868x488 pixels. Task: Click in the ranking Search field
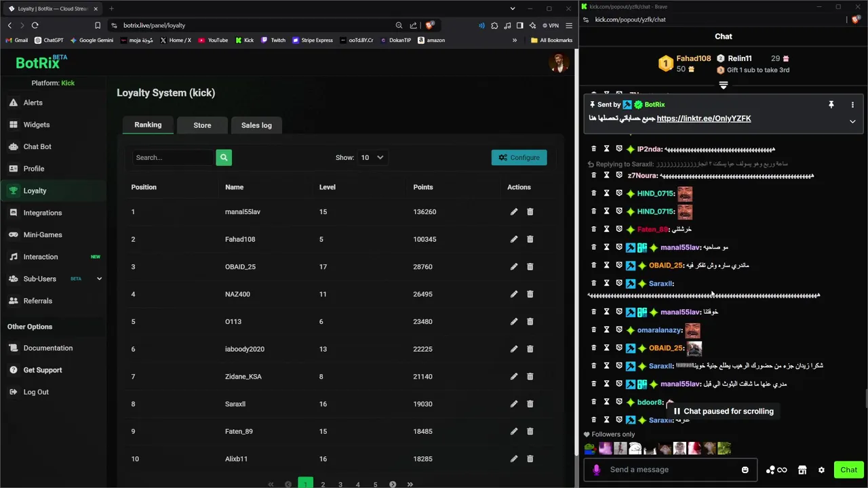[174, 157]
